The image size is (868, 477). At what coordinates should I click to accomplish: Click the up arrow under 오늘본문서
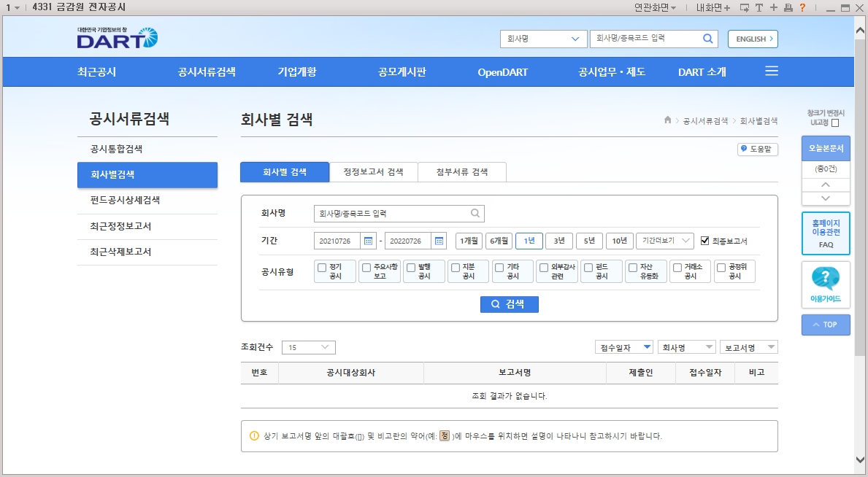click(826, 185)
